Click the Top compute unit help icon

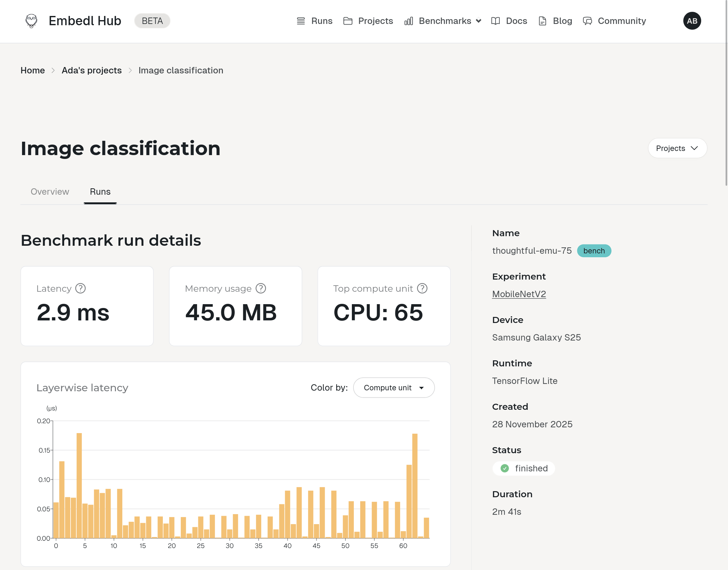[422, 288]
